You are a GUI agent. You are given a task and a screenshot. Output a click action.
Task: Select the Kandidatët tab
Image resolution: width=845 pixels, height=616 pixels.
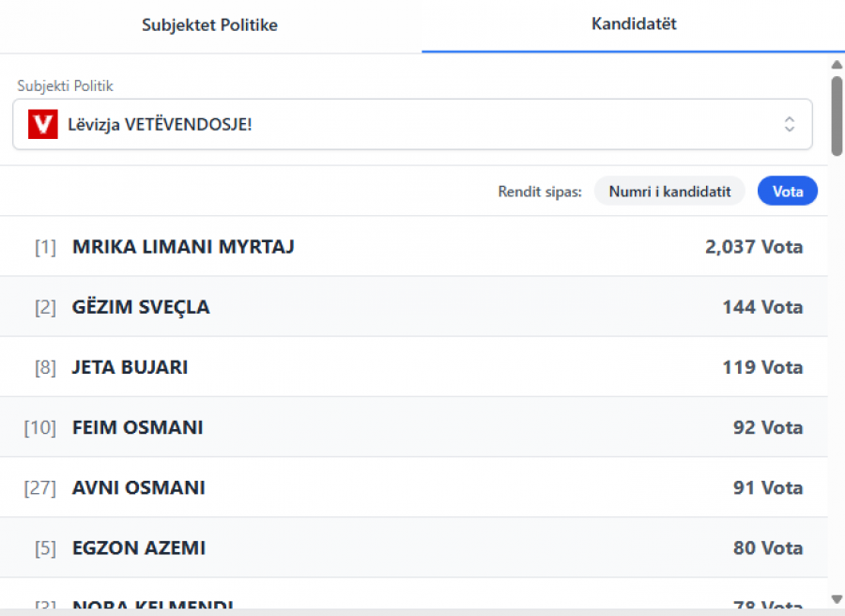point(634,25)
